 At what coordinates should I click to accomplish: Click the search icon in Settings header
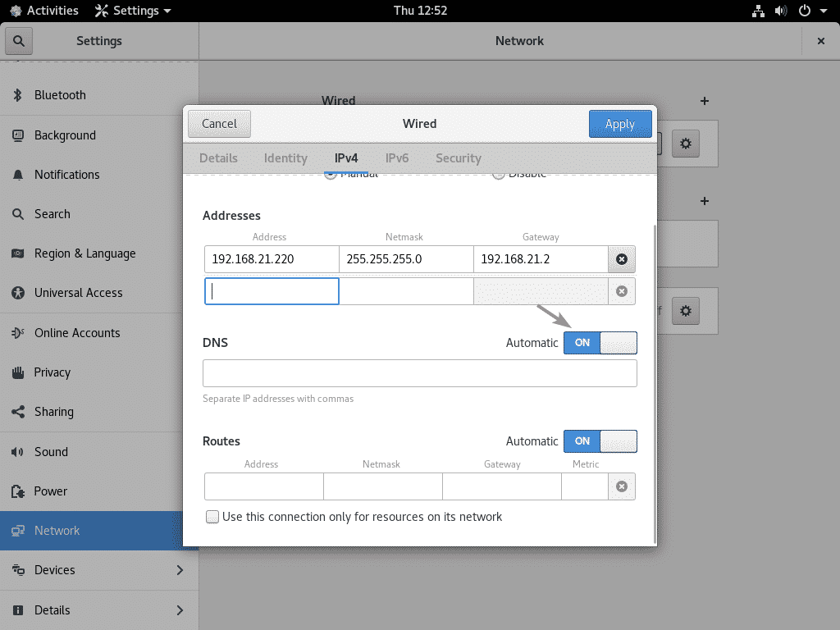click(x=18, y=40)
